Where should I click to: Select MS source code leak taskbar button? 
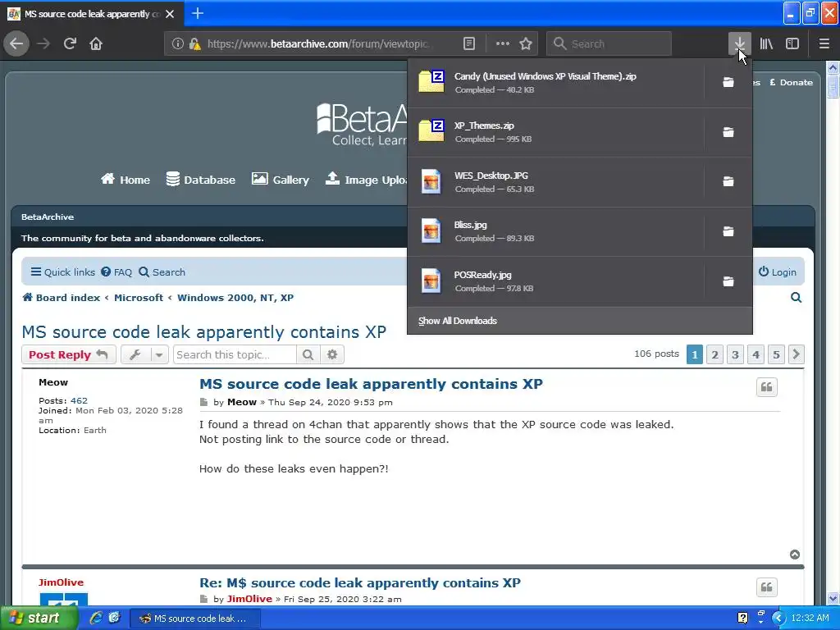pos(195,619)
